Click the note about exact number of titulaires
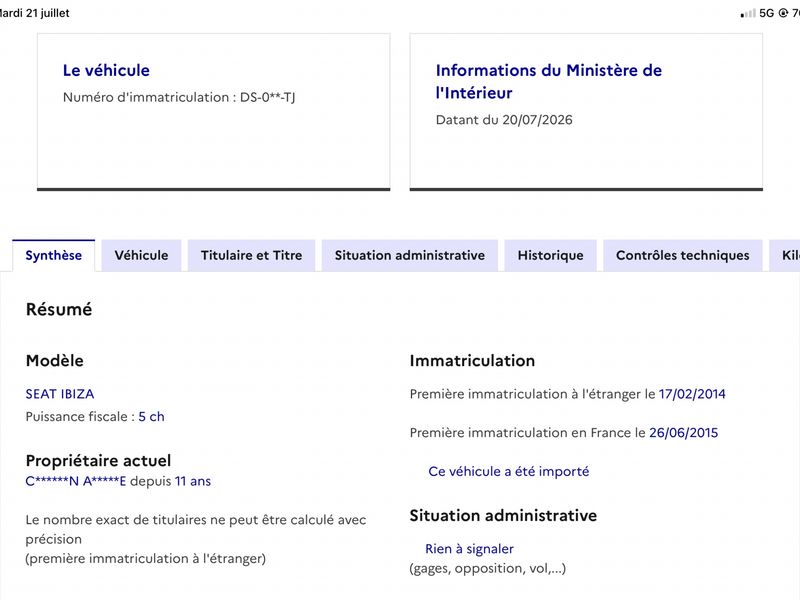This screenshot has width=800, height=600. point(196,530)
